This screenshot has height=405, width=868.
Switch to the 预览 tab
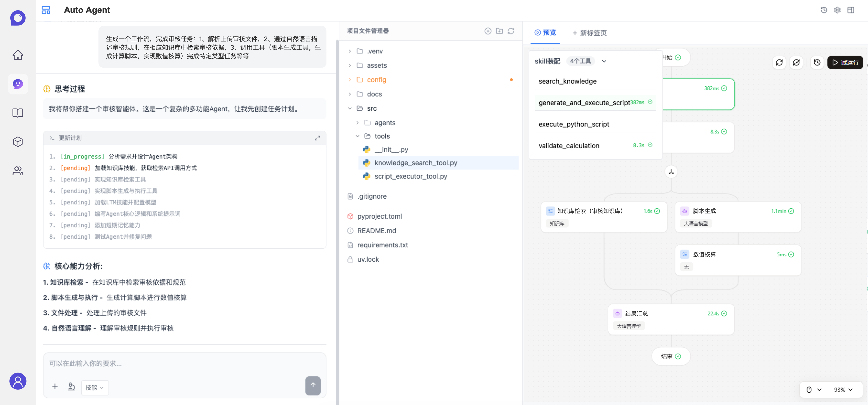[545, 33]
